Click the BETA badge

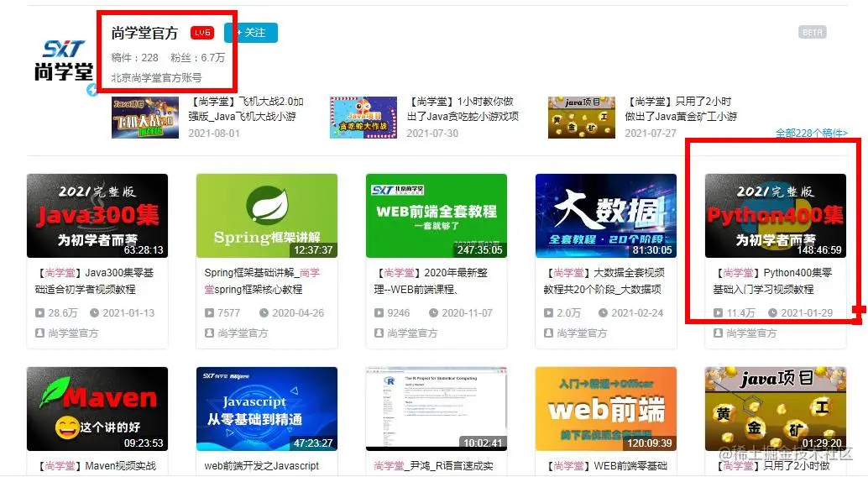pyautogui.click(x=812, y=32)
